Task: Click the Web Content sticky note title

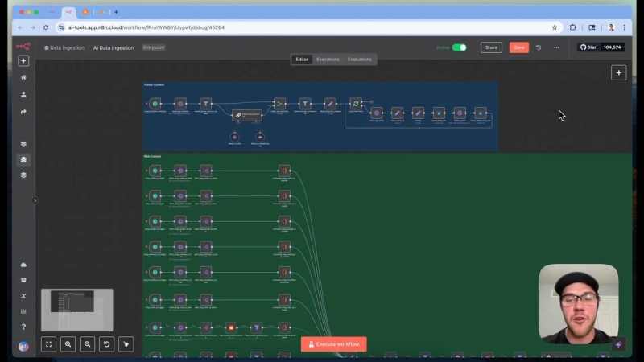Action: click(152, 156)
